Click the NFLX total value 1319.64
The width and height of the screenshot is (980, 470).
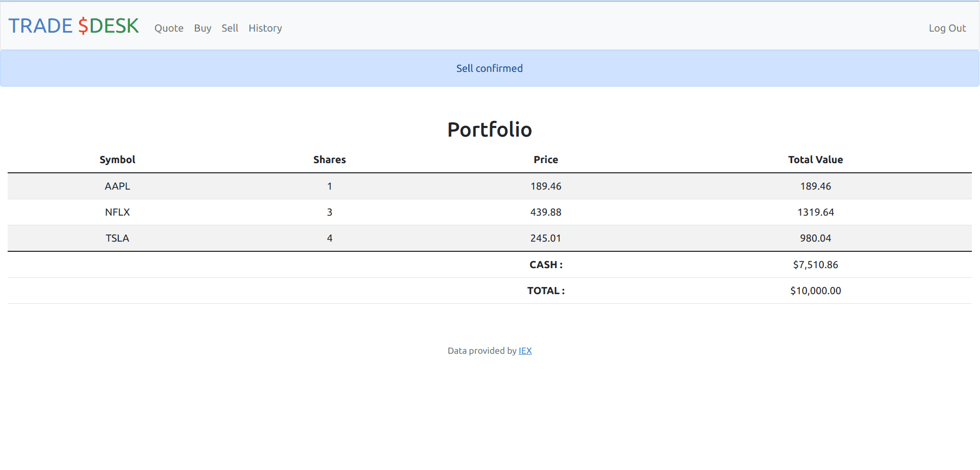815,212
